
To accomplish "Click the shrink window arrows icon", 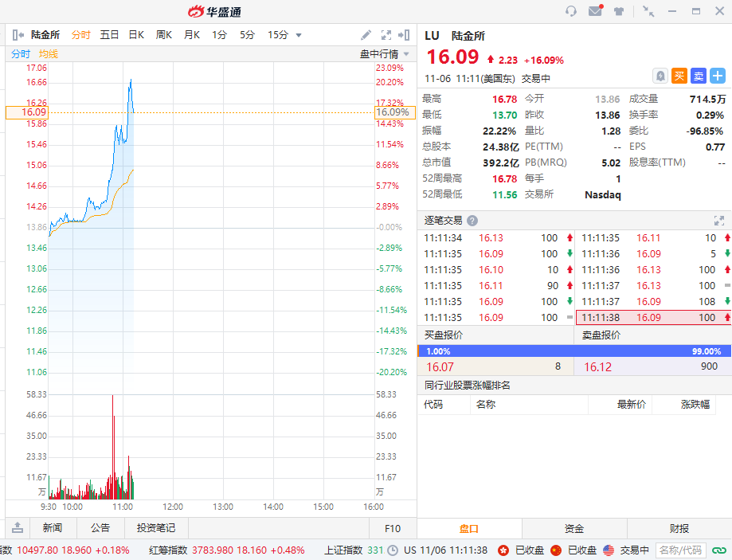I will pyautogui.click(x=648, y=11).
